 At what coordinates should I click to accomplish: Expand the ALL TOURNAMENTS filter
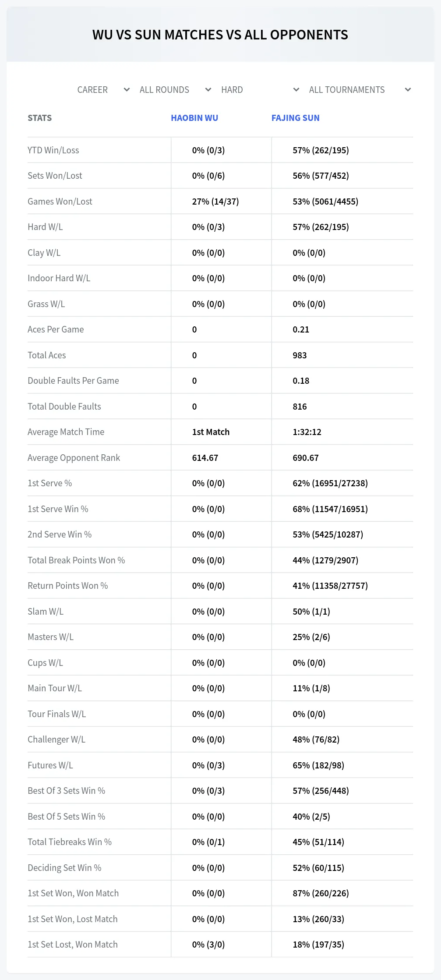tap(360, 90)
